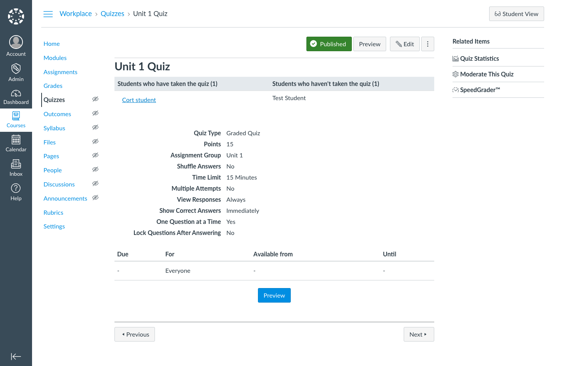Toggle the course menu hamburger icon
Image resolution: width=588 pixels, height=366 pixels.
(x=48, y=14)
